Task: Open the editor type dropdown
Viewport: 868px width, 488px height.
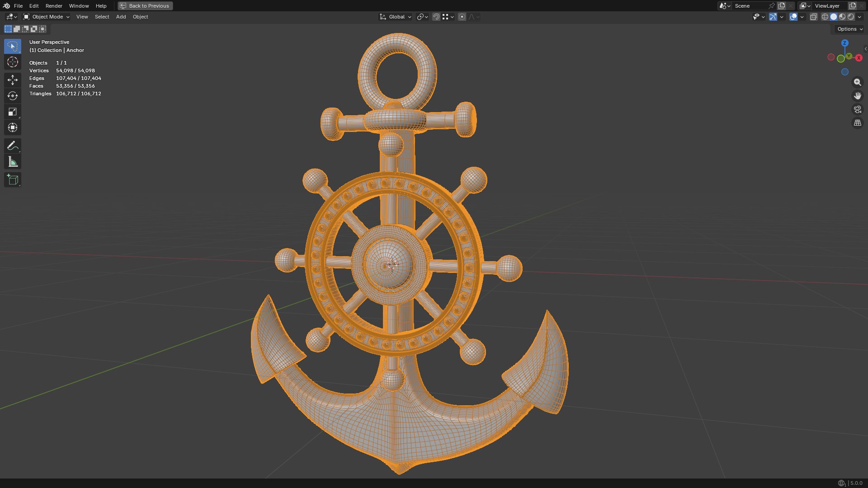Action: pyautogui.click(x=11, y=17)
